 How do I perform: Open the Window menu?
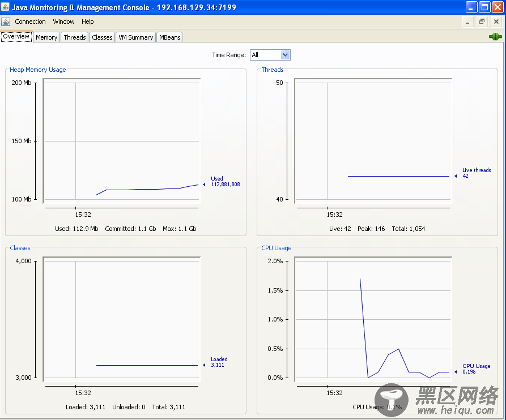pyautogui.click(x=63, y=22)
